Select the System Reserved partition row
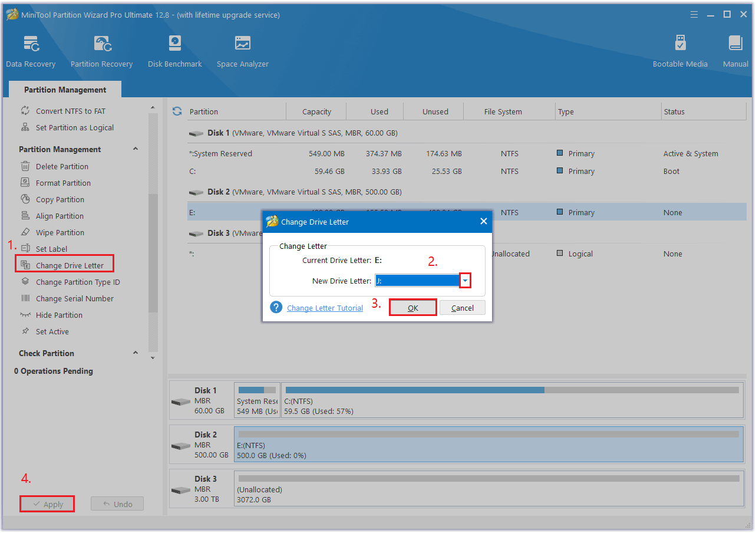Viewport: 756px width, 533px height. click(x=467, y=153)
